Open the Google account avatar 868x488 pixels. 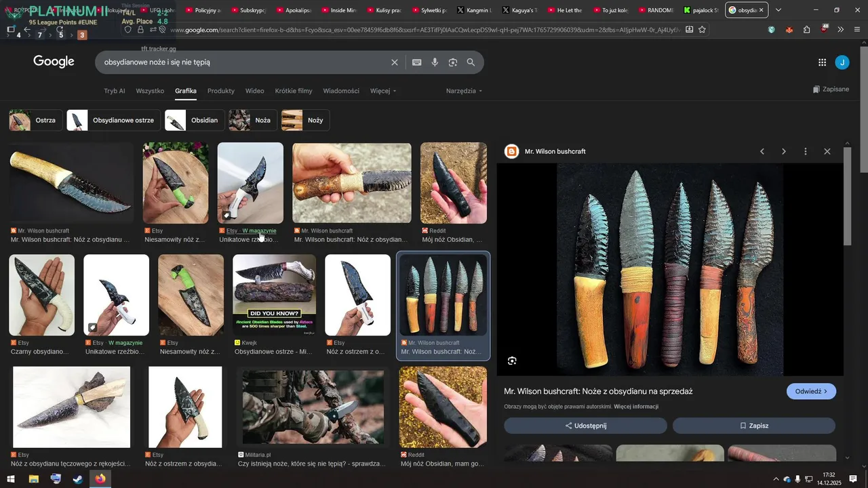pyautogui.click(x=842, y=62)
